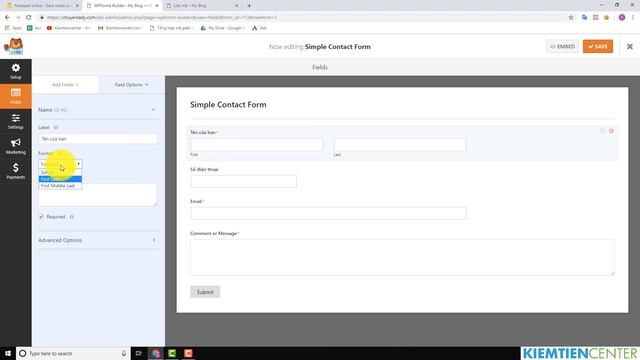The height and width of the screenshot is (360, 640).
Task: Open Tổng hợp mã giảm bookmark
Action: [171, 28]
